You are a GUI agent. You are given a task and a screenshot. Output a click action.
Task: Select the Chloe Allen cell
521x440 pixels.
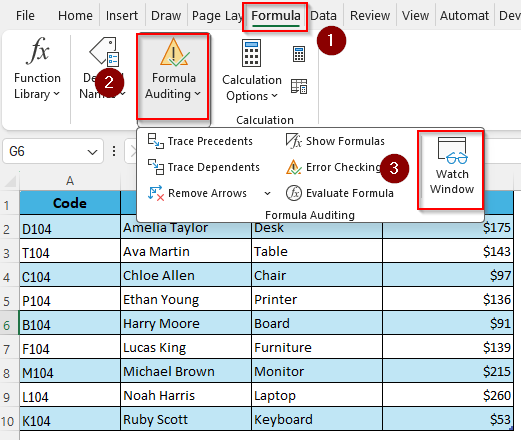click(x=186, y=276)
